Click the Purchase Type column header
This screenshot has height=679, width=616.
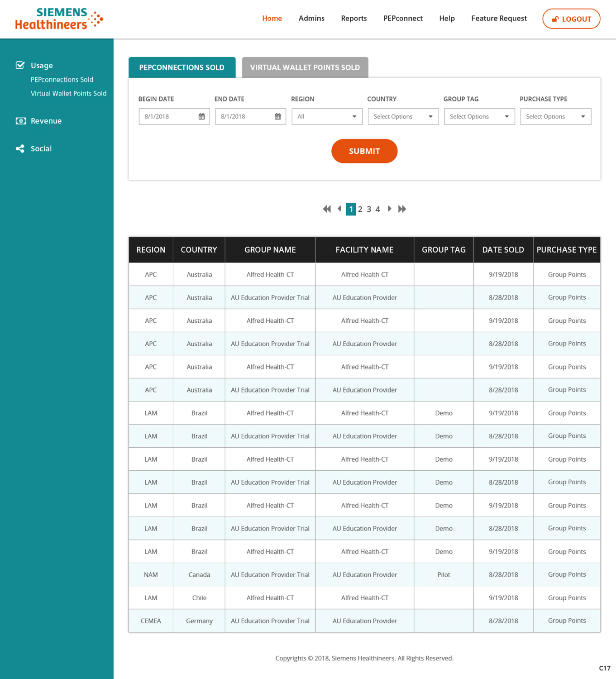[567, 250]
